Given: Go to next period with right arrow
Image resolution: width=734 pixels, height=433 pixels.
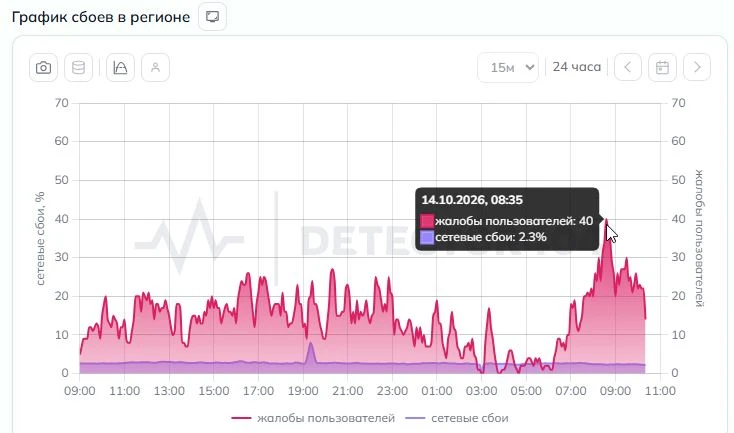Looking at the screenshot, I should pyautogui.click(x=697, y=67).
